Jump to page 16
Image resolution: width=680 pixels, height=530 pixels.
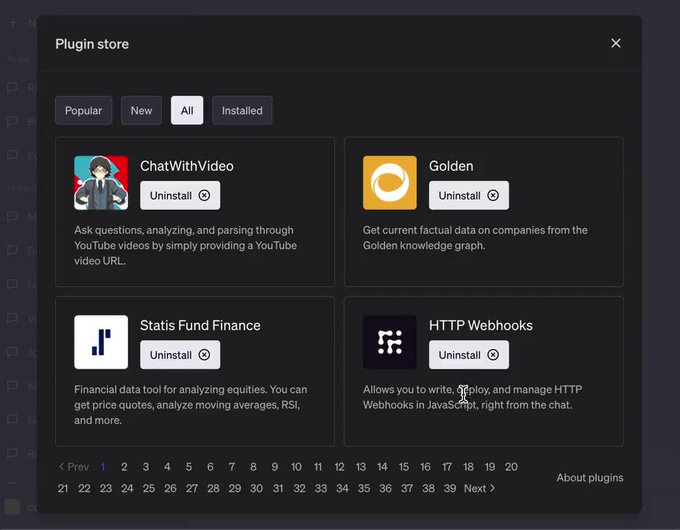425,467
